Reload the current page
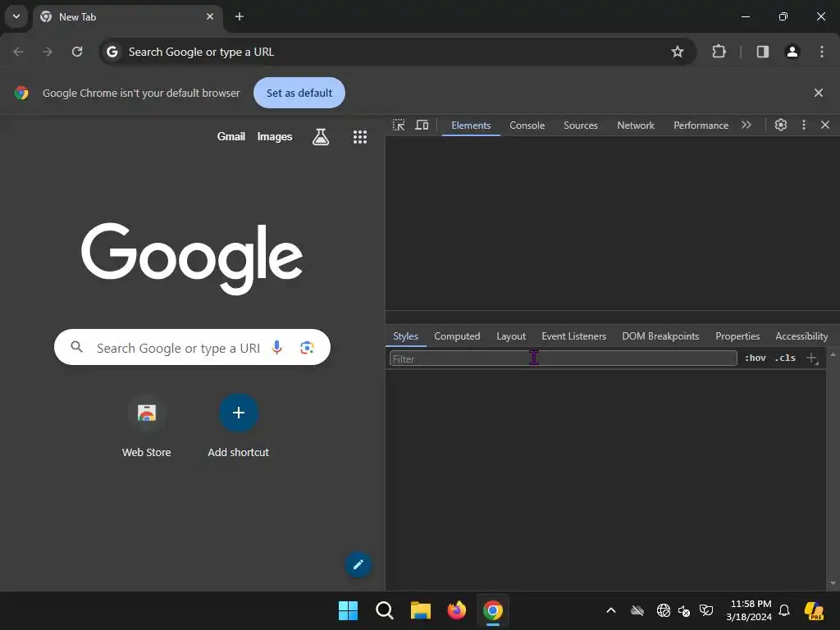Screen dimensions: 840x630 click(x=77, y=52)
